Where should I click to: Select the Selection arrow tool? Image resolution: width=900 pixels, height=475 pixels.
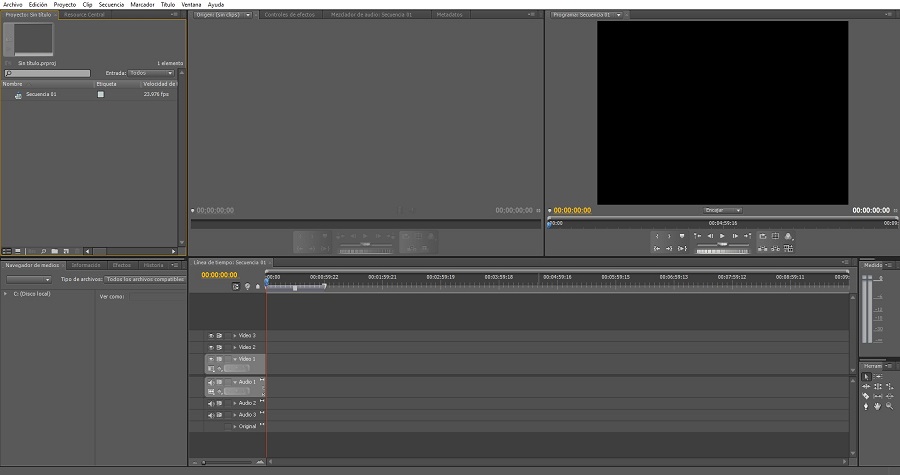tap(866, 377)
